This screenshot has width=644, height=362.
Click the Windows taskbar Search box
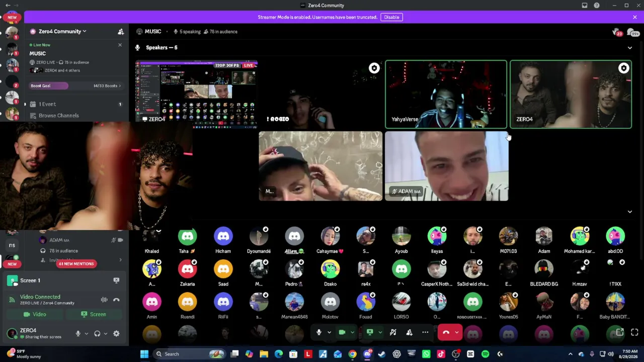point(189,354)
